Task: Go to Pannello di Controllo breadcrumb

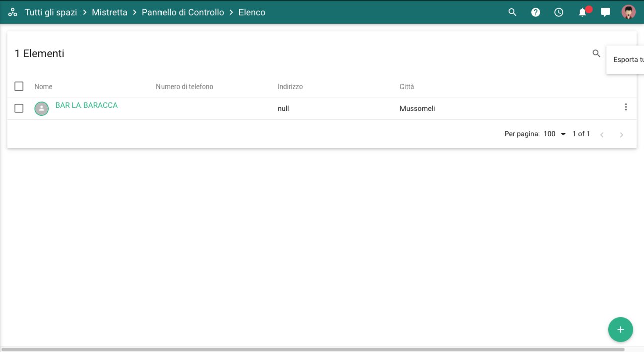Action: tap(183, 12)
